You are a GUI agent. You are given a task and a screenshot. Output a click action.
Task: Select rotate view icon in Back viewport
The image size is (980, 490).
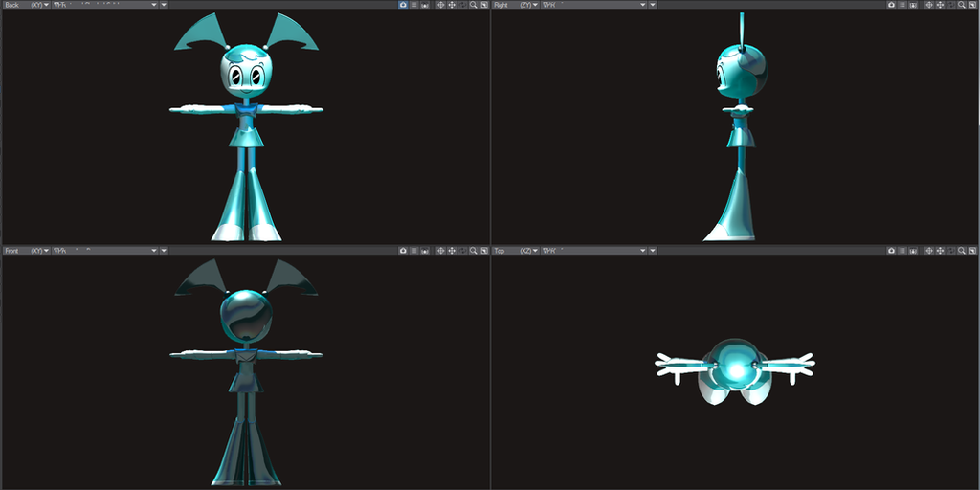click(x=462, y=5)
